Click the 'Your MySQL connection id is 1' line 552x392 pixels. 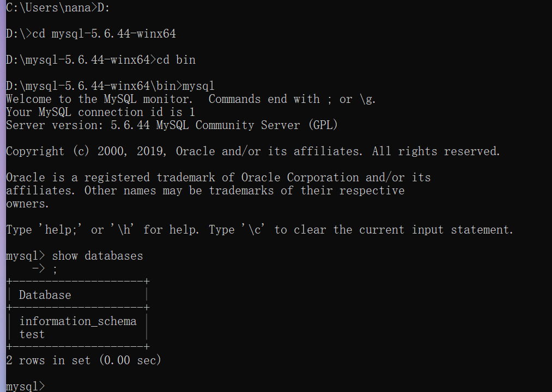click(100, 112)
